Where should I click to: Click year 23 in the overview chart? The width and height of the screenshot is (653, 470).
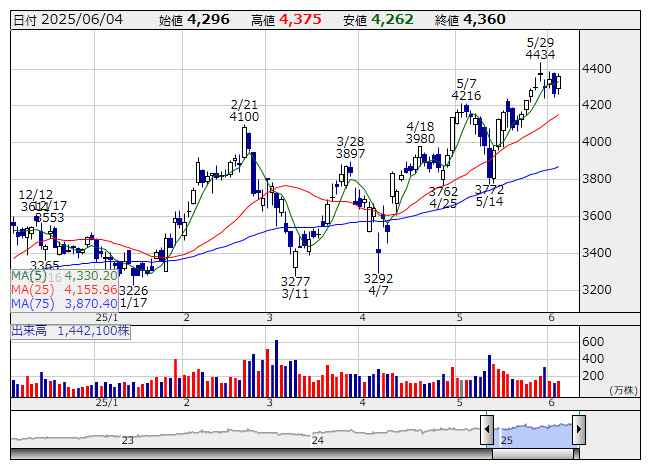[127, 440]
